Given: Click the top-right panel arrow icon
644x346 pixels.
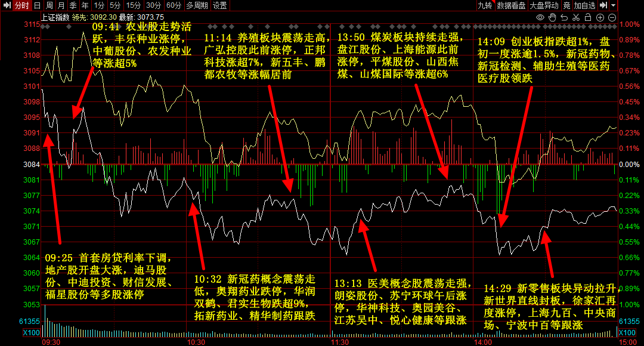Looking at the screenshot, I should coord(603,5).
